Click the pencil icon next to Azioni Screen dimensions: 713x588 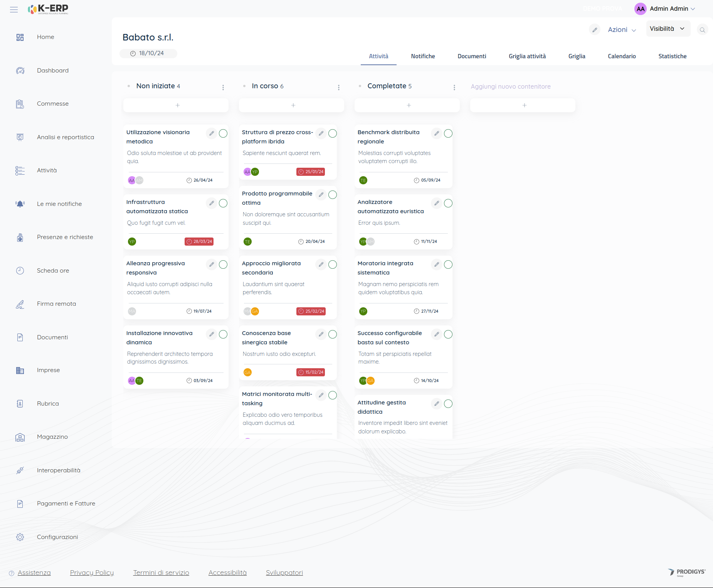point(595,30)
